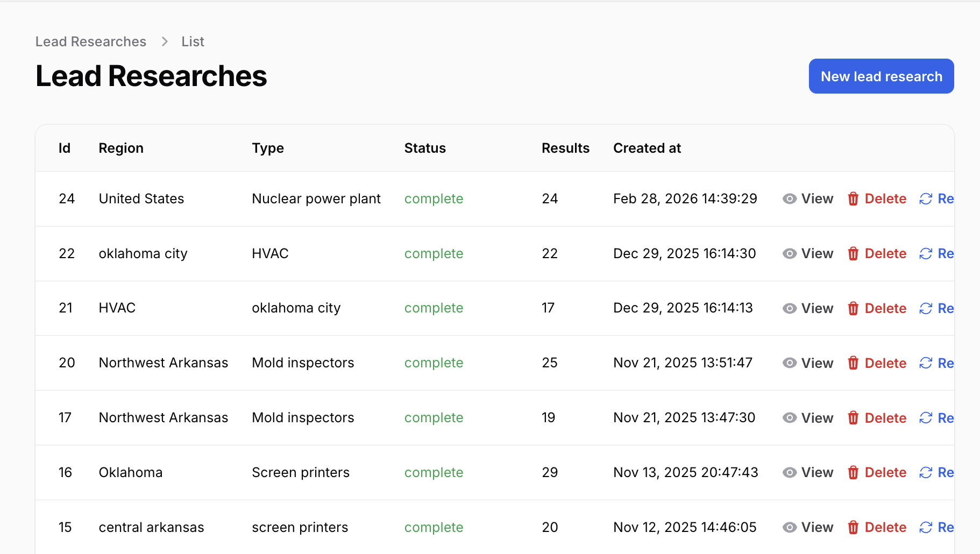Click the trash icon for research 15
Screen dimensions: 980x554
pos(853,528)
